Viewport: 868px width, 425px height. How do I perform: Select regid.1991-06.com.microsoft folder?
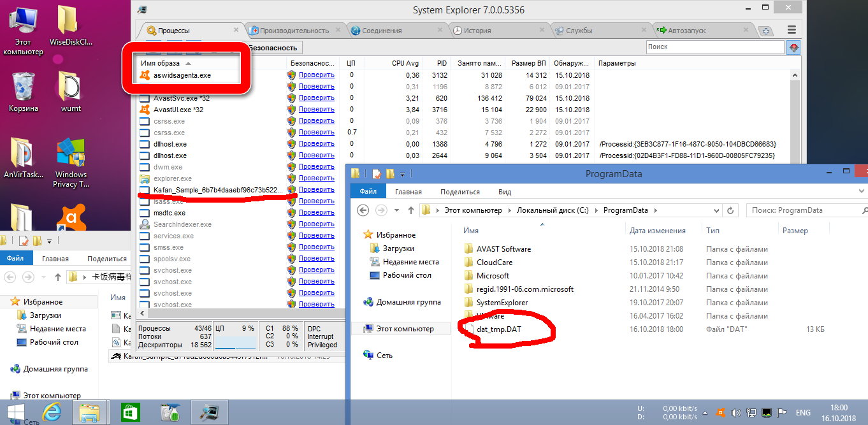coord(525,289)
